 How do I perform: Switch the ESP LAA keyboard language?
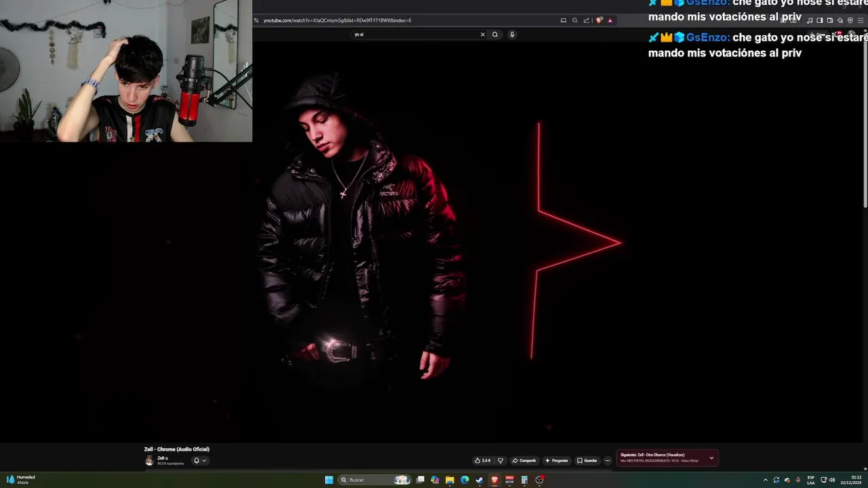(x=811, y=480)
